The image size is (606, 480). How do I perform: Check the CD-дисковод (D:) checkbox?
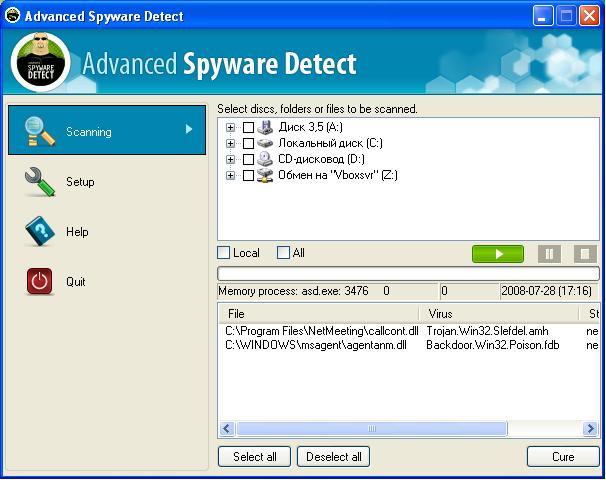point(248,159)
